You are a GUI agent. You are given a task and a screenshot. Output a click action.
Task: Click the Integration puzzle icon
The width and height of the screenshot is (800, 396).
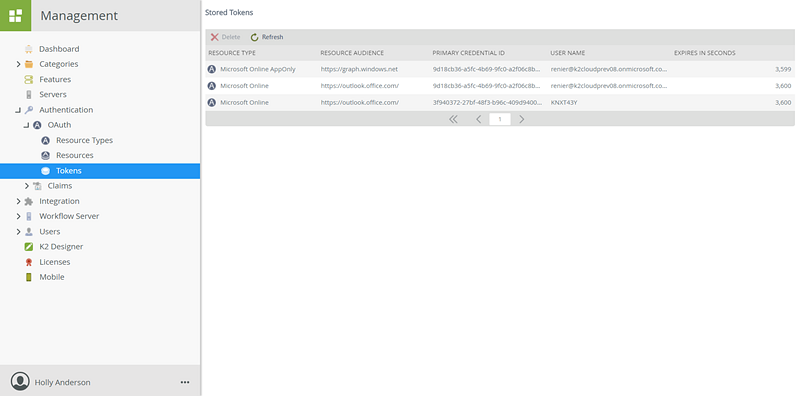tap(29, 201)
